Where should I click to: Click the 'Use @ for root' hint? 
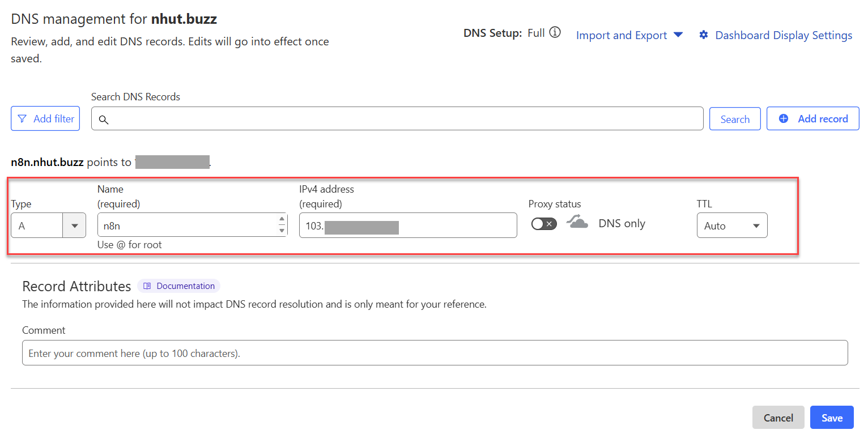click(129, 245)
